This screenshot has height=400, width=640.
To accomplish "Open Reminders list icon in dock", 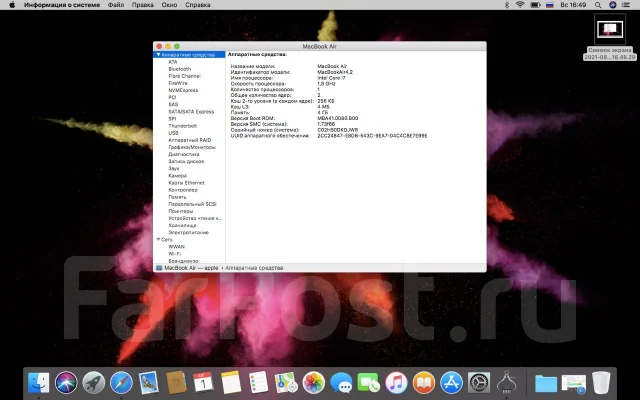I will pos(258,382).
